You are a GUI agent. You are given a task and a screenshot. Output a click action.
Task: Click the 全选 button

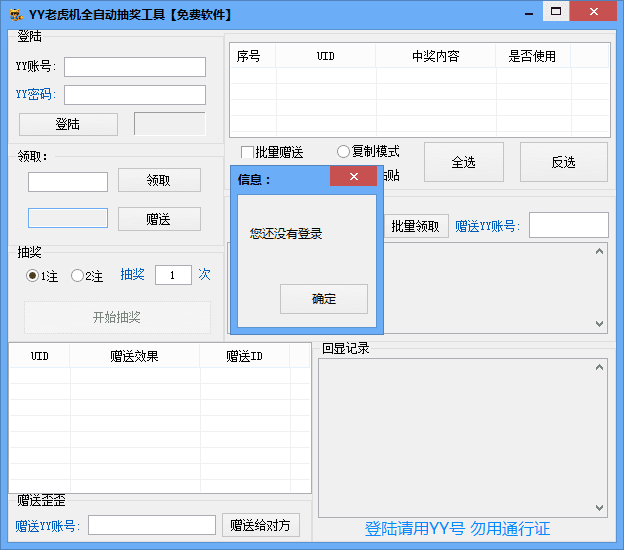click(x=464, y=162)
